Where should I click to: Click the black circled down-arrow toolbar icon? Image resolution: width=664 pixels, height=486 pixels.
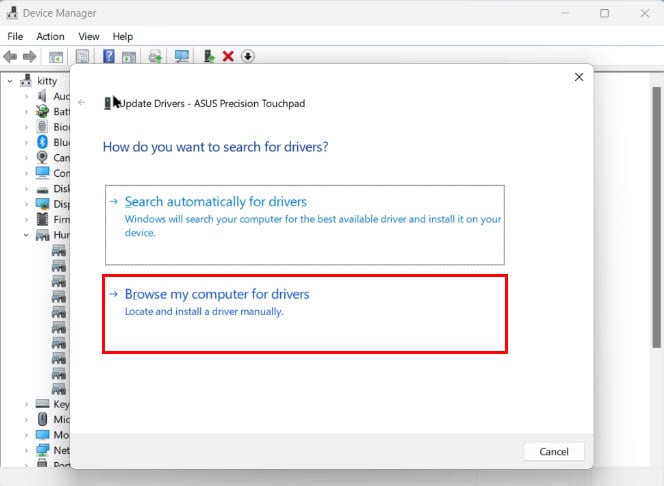248,56
